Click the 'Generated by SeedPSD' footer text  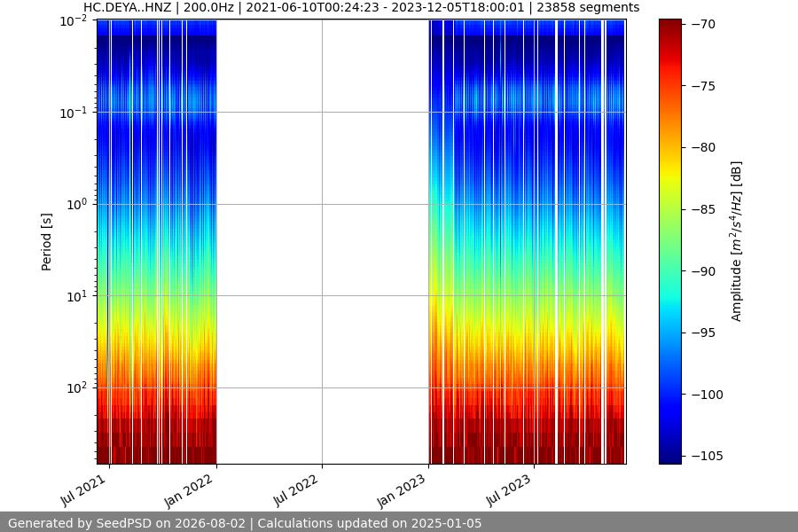pos(245,523)
